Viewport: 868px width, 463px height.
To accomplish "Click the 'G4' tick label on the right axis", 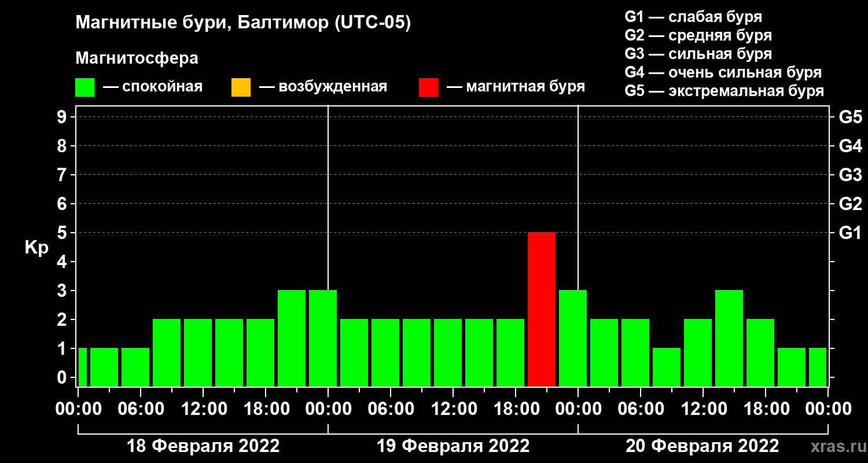I will pyautogui.click(x=850, y=146).
